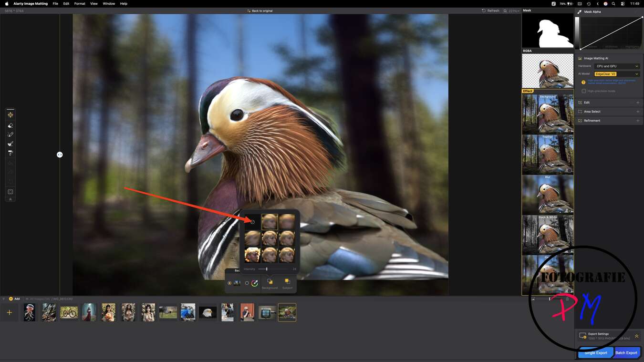Open the AI Model dropdown
This screenshot has height=362, width=644.
click(x=617, y=74)
